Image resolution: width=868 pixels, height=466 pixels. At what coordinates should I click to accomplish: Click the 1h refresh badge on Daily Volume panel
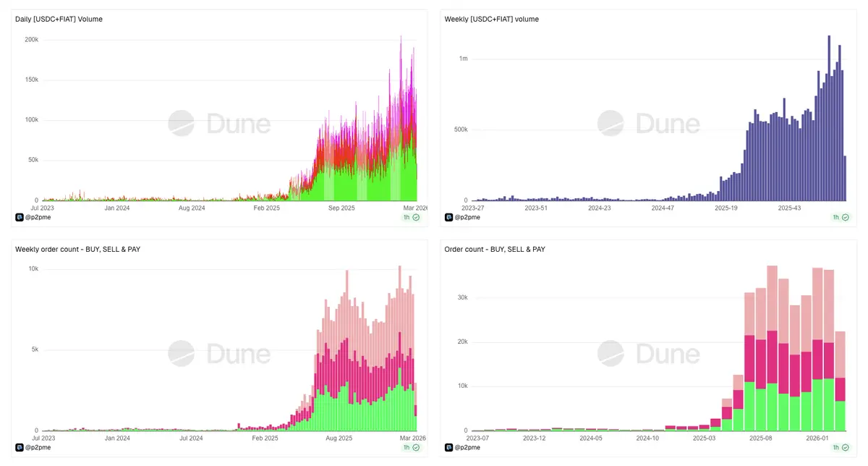point(412,217)
